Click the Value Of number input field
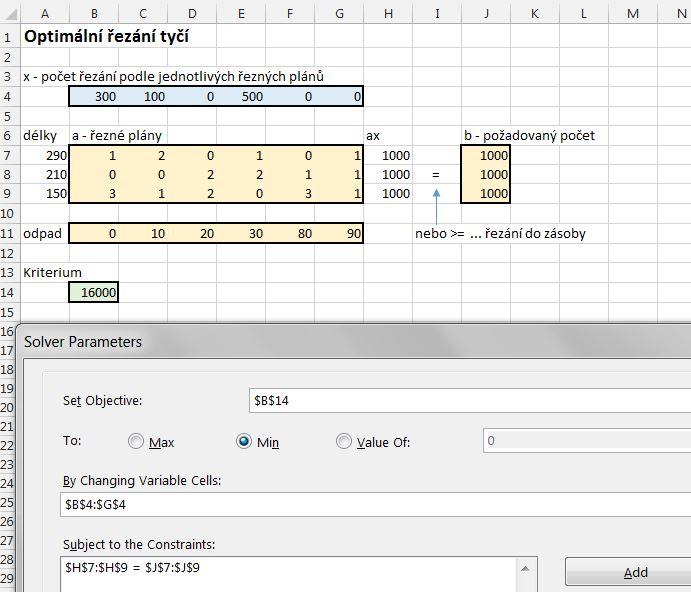 point(587,440)
